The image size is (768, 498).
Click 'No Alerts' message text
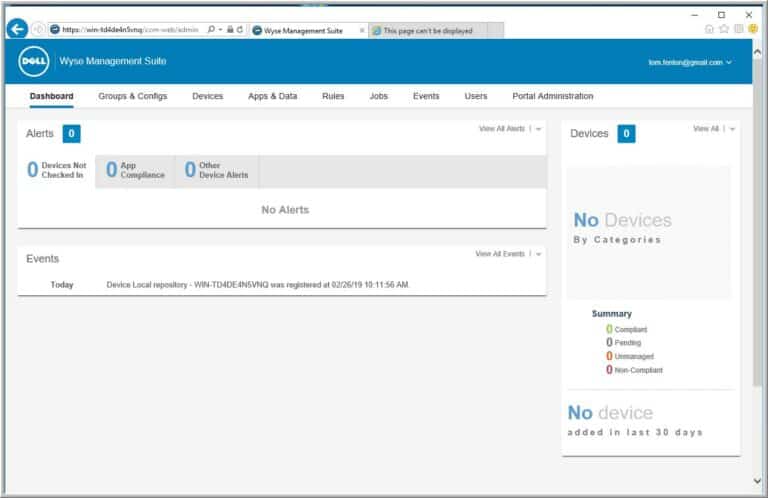(285, 210)
